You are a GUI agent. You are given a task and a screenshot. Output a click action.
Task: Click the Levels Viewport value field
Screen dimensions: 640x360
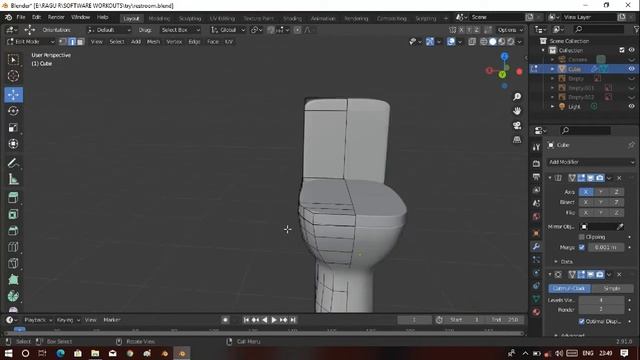601,300
